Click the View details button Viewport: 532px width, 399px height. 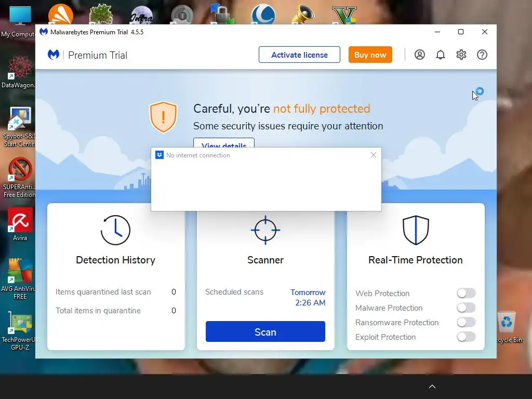[223, 143]
